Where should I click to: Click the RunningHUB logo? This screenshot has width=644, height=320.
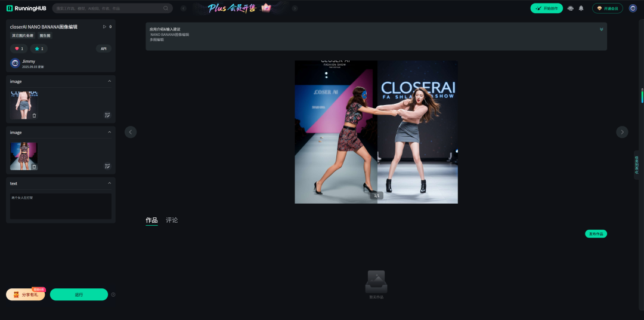[26, 8]
